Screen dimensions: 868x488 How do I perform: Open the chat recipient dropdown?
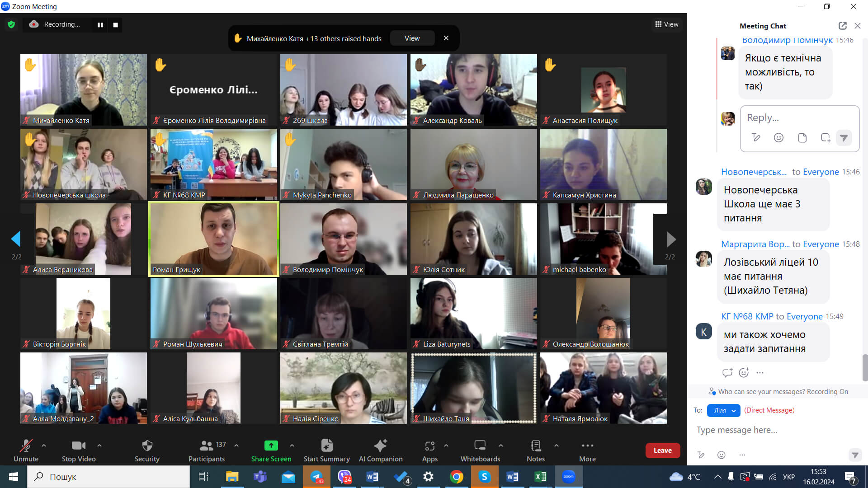[x=723, y=410]
